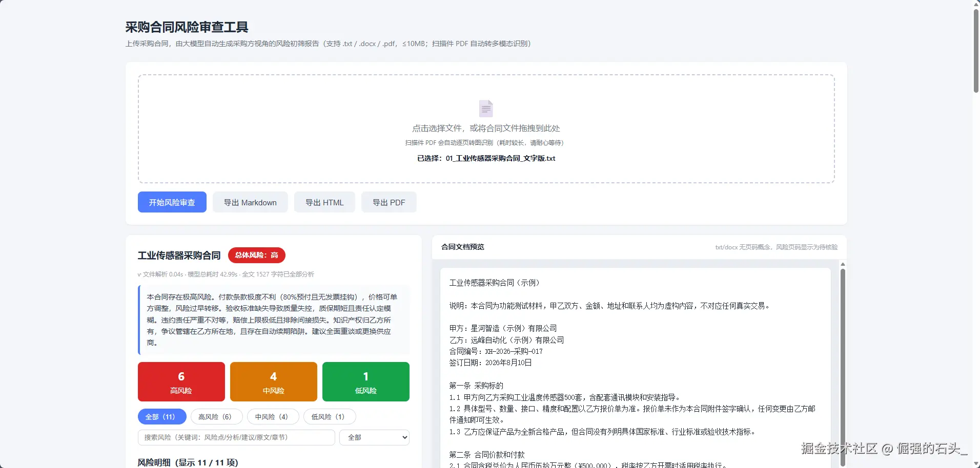The height and width of the screenshot is (468, 980).
Task: Click the page's main vertical scrollbar
Action: [976, 51]
